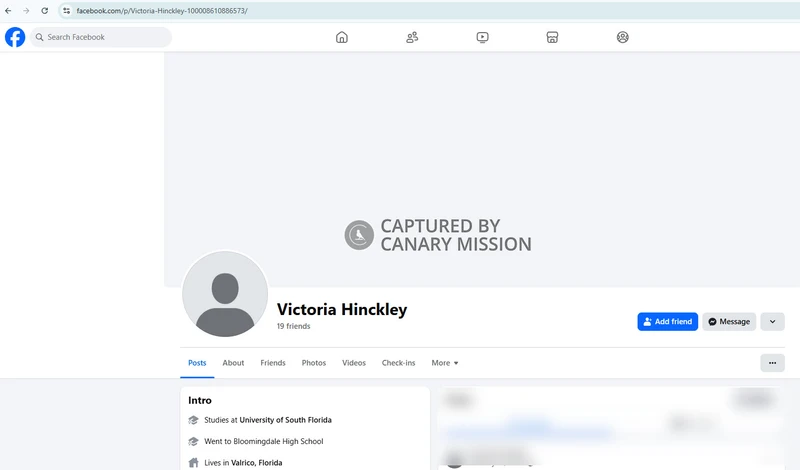Open the Home feed icon
This screenshot has height=470, width=800.
pos(342,37)
